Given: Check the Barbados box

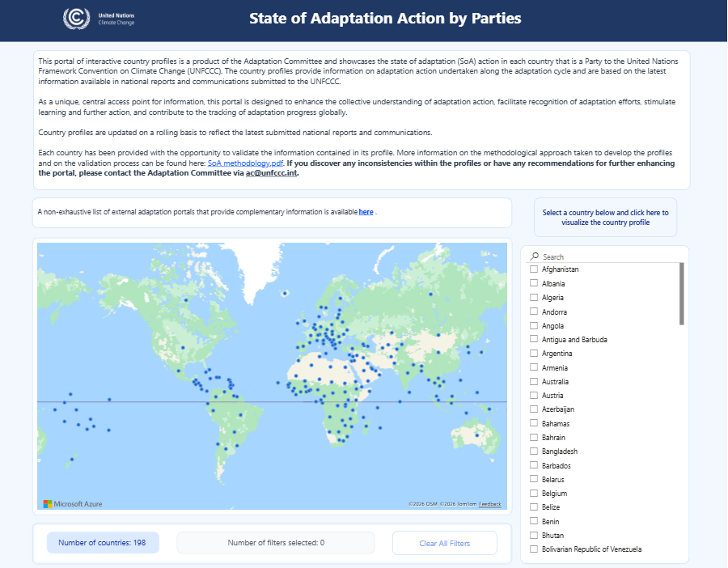Looking at the screenshot, I should (x=534, y=465).
